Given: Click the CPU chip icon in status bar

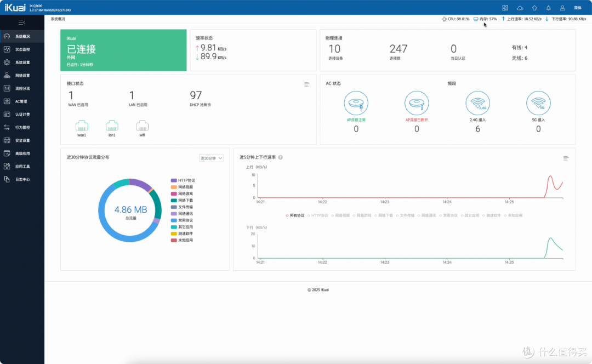Looking at the screenshot, I should point(444,19).
